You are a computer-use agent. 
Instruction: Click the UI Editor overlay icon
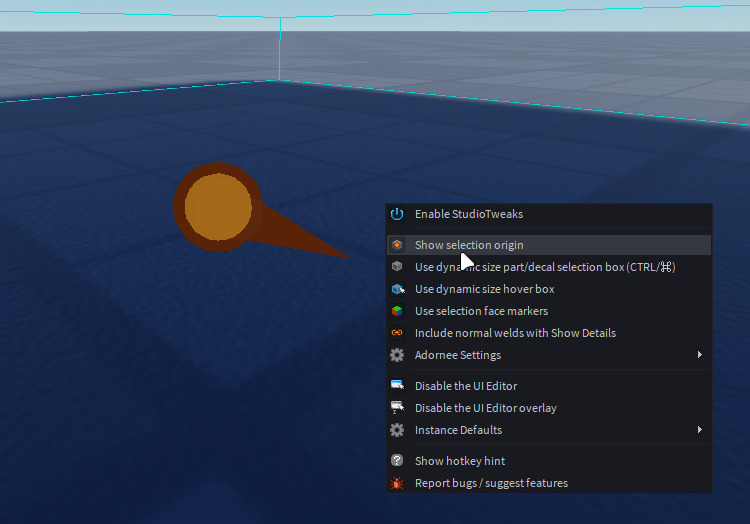click(397, 407)
